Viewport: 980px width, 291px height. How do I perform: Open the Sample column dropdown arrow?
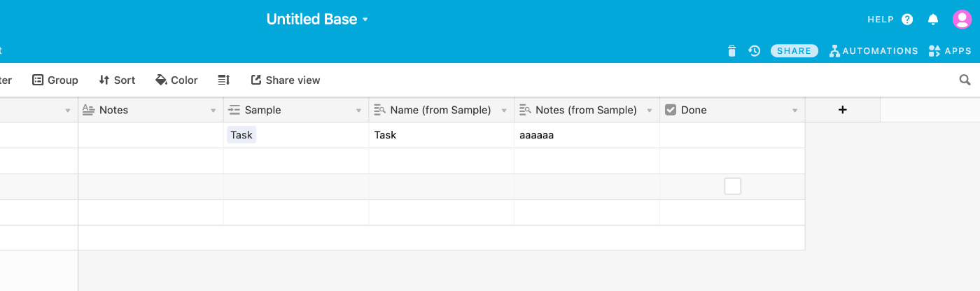pos(359,111)
